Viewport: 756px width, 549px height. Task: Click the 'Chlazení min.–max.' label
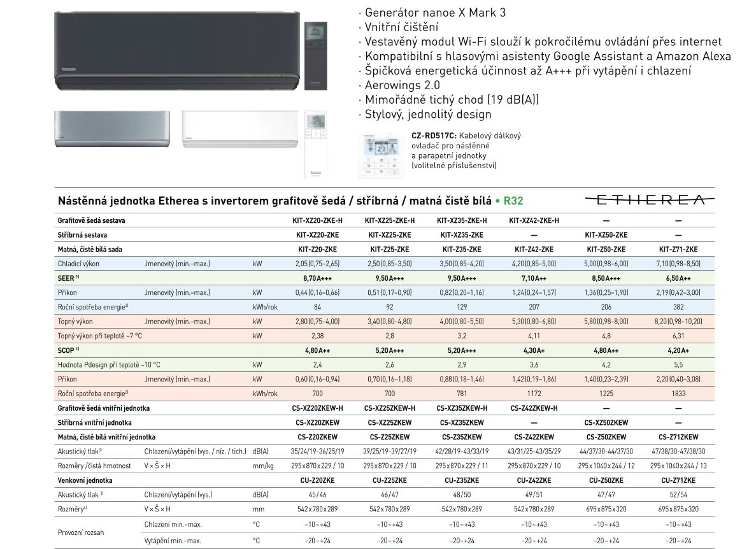point(173,524)
